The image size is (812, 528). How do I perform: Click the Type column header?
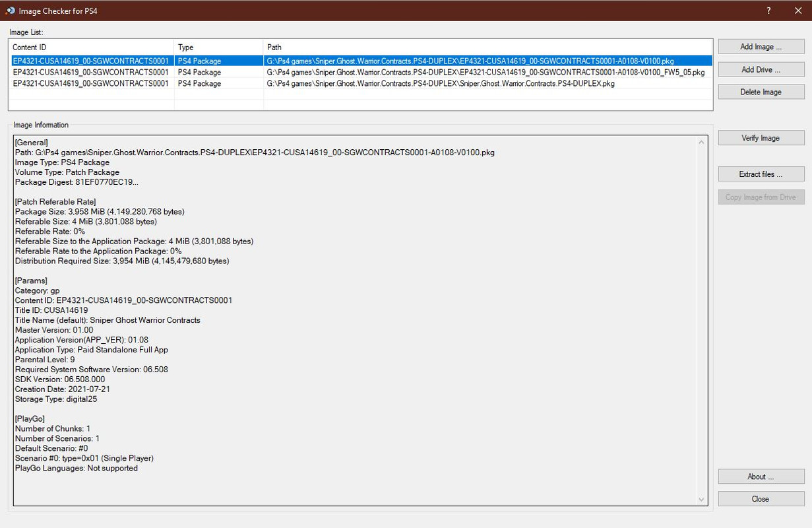(219, 48)
